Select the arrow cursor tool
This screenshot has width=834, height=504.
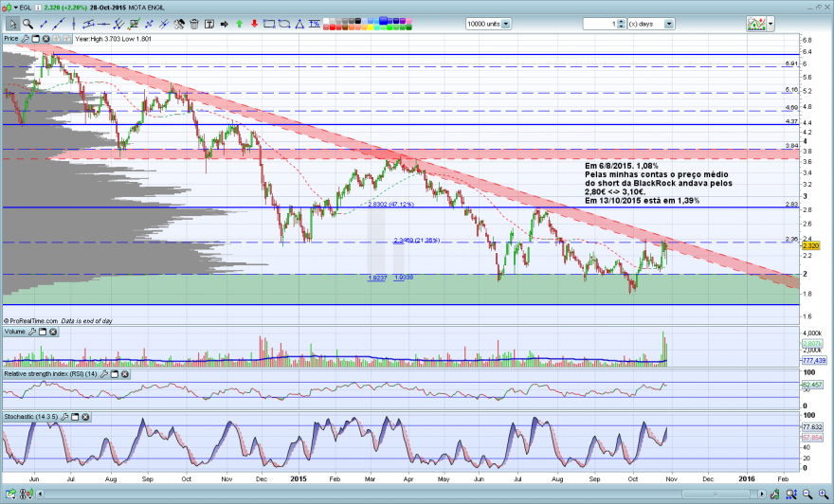pos(12,24)
